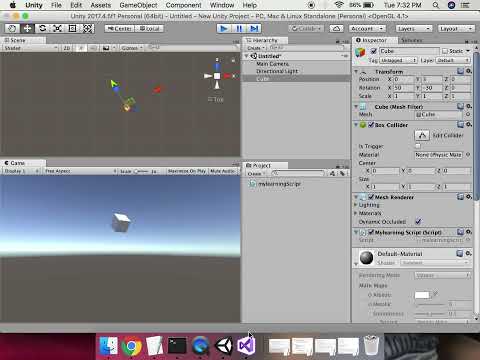The image size is (480, 360).
Task: Open the Assets menu
Action: [101, 5]
